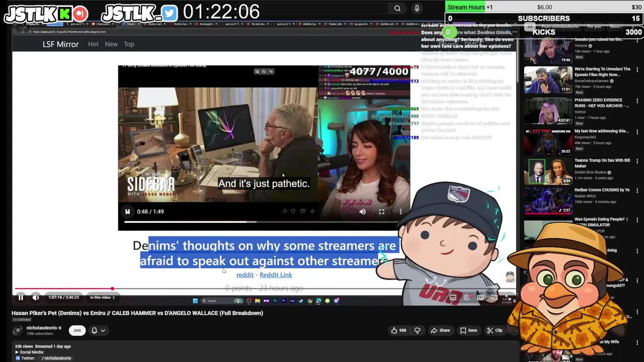
Task: Open the 'In this video' chapters chip
Action: tap(102, 298)
